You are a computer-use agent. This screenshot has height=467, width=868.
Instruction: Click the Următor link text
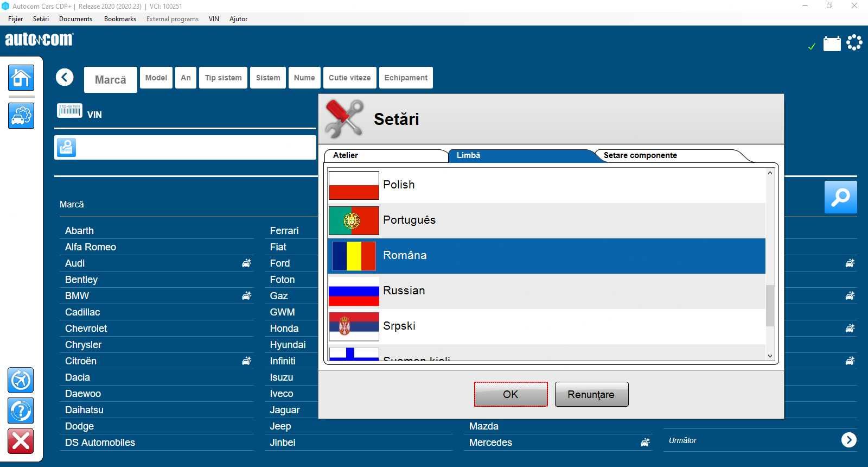point(682,440)
